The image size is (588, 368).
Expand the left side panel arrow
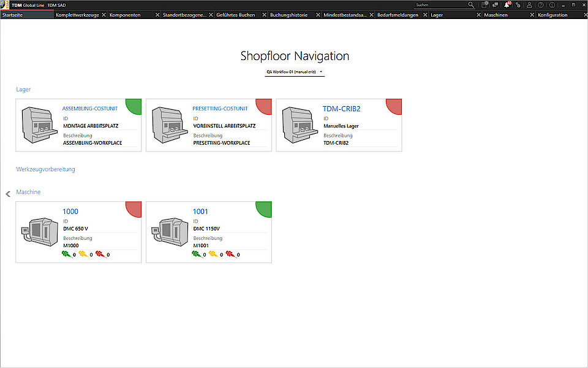(x=8, y=194)
